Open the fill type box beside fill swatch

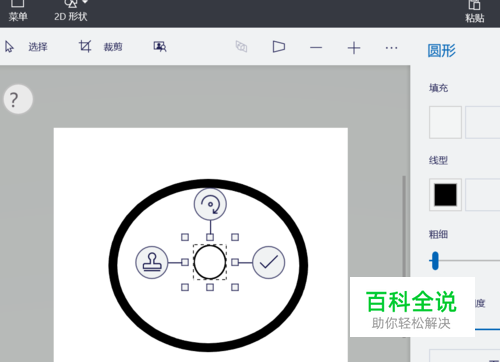tap(483, 122)
